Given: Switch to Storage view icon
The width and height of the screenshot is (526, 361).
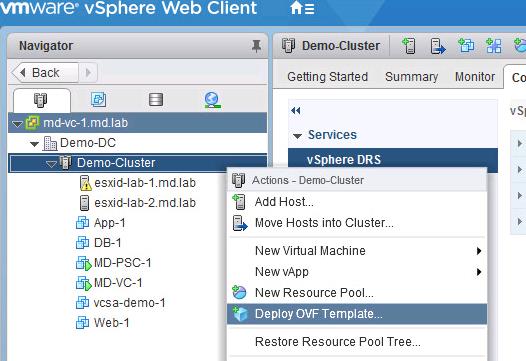Looking at the screenshot, I should click(x=156, y=99).
